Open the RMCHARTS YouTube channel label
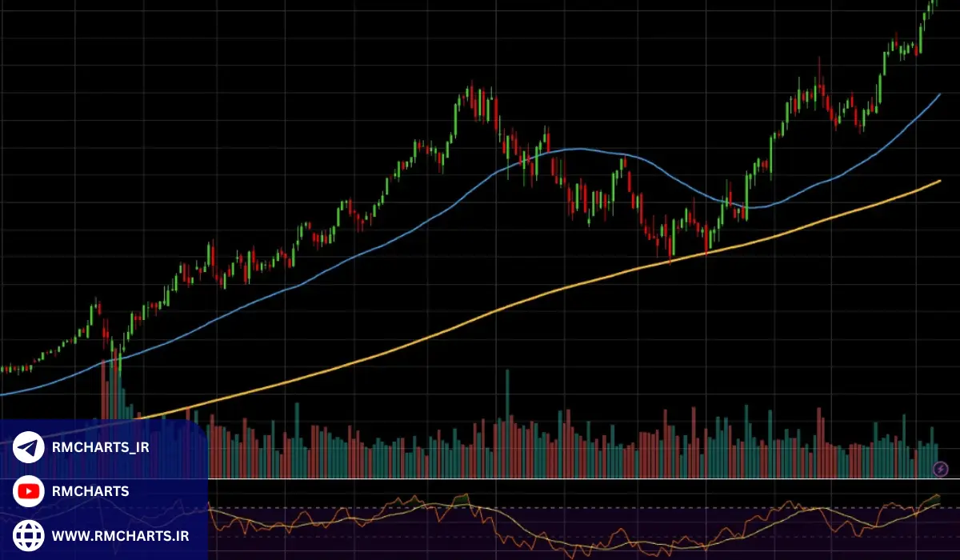Image resolution: width=960 pixels, height=560 pixels. pos(90,491)
